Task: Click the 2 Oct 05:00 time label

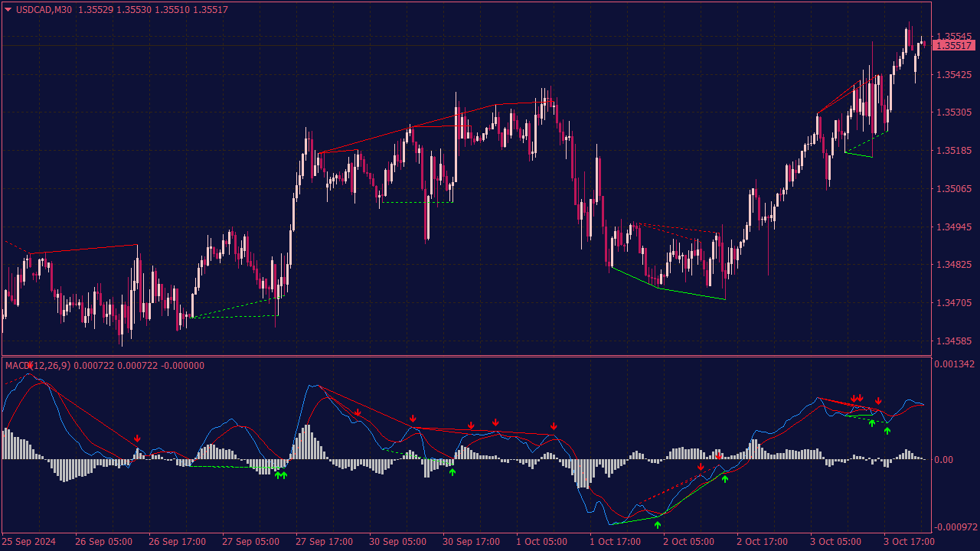Action: pos(689,542)
